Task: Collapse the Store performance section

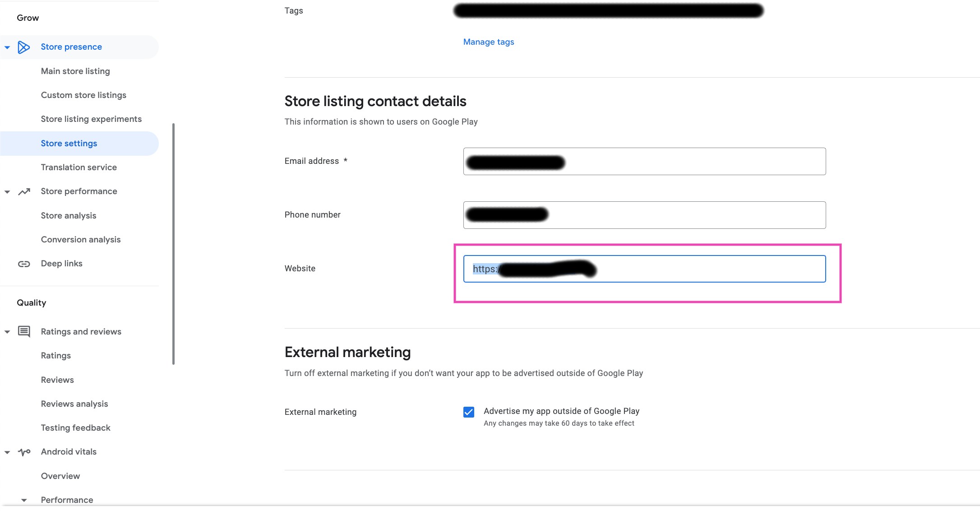Action: pyautogui.click(x=8, y=191)
